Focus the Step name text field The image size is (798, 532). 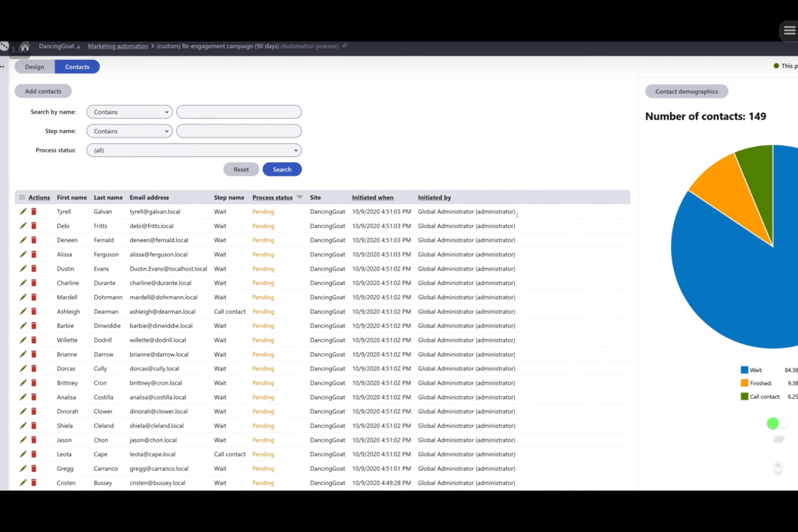tap(239, 131)
